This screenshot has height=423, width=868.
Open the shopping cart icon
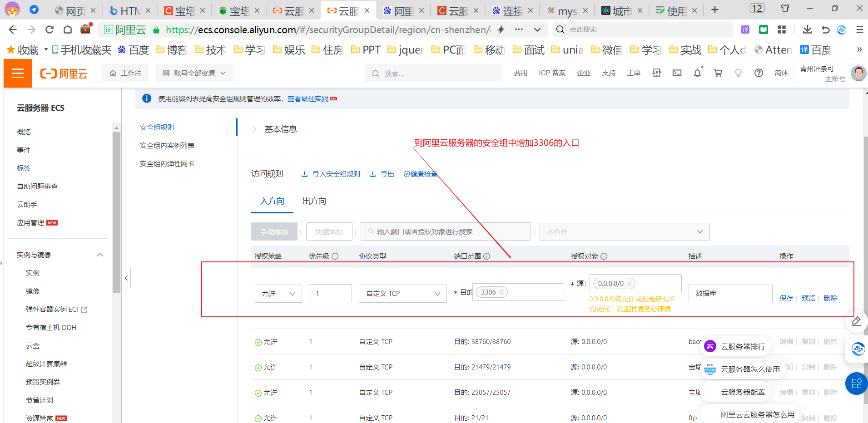718,73
